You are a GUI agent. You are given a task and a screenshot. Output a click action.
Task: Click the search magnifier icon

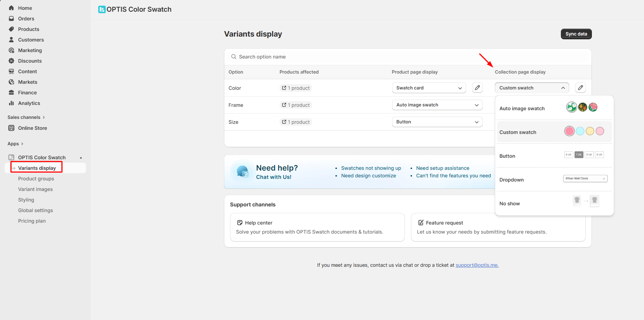point(234,57)
